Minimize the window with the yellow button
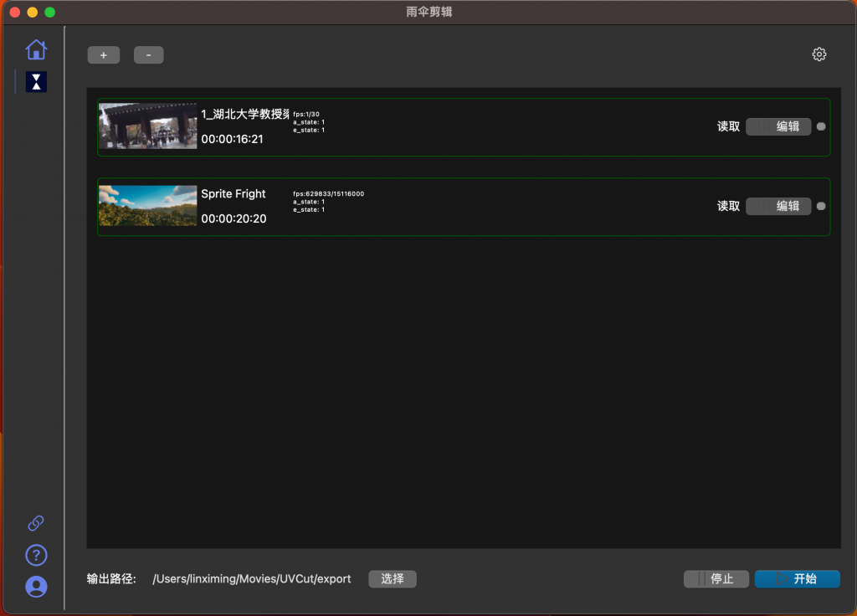Screen dimensions: 857x616 pyautogui.click(x=33, y=12)
